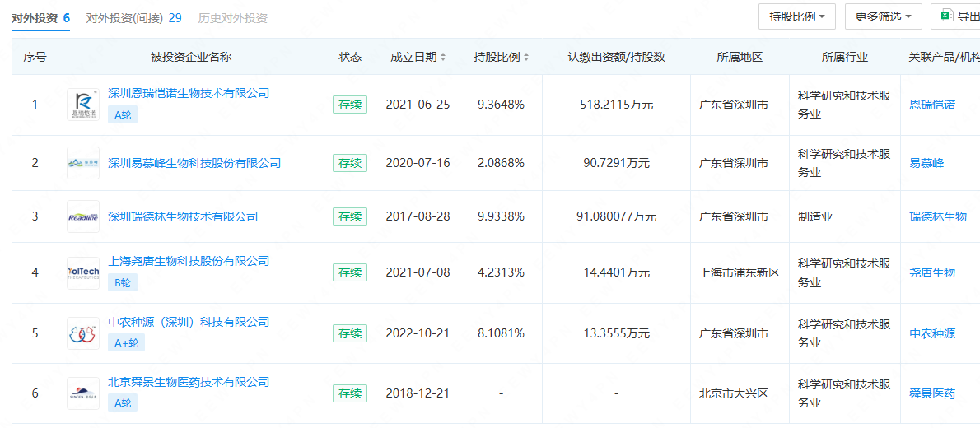Click the 易慕峰 company logo thumbnail

pyautogui.click(x=83, y=163)
